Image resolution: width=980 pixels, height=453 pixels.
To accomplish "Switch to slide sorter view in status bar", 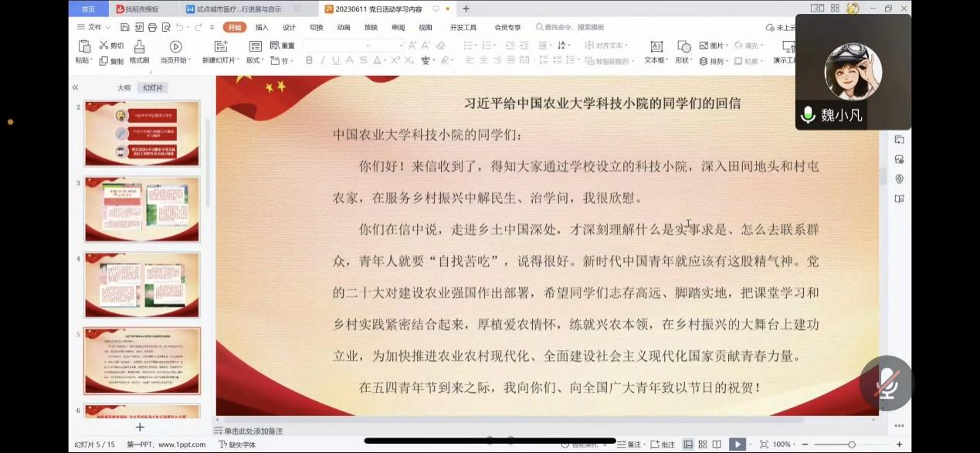I will (702, 444).
